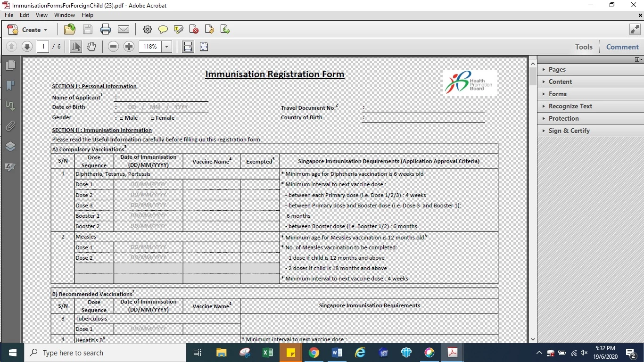644x362 pixels.
Task: Click the Date of Birth field
Action: [x=161, y=107]
